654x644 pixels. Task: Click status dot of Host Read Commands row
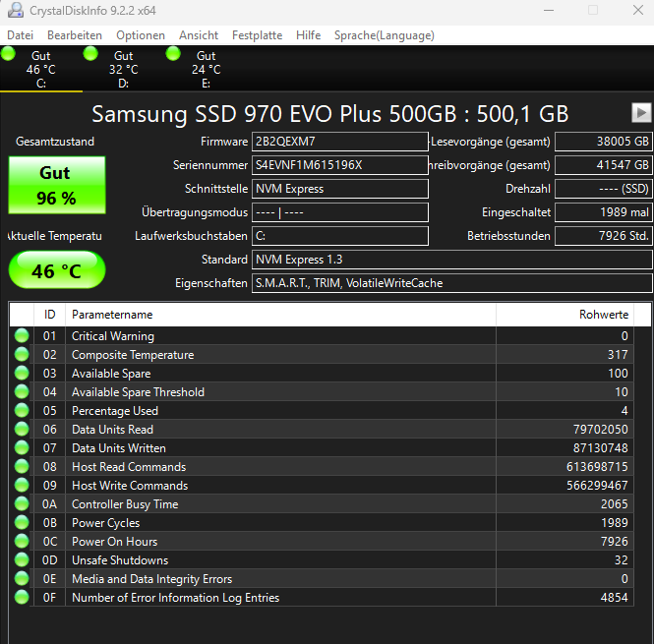coord(22,467)
